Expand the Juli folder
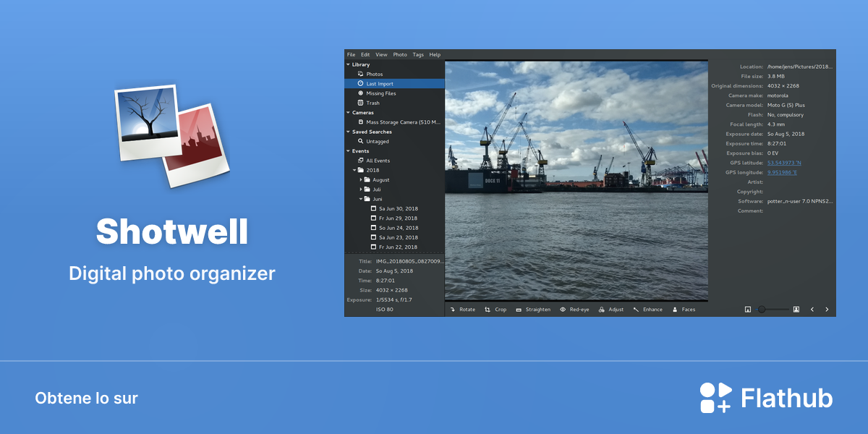Image resolution: width=868 pixels, height=434 pixels. [361, 190]
